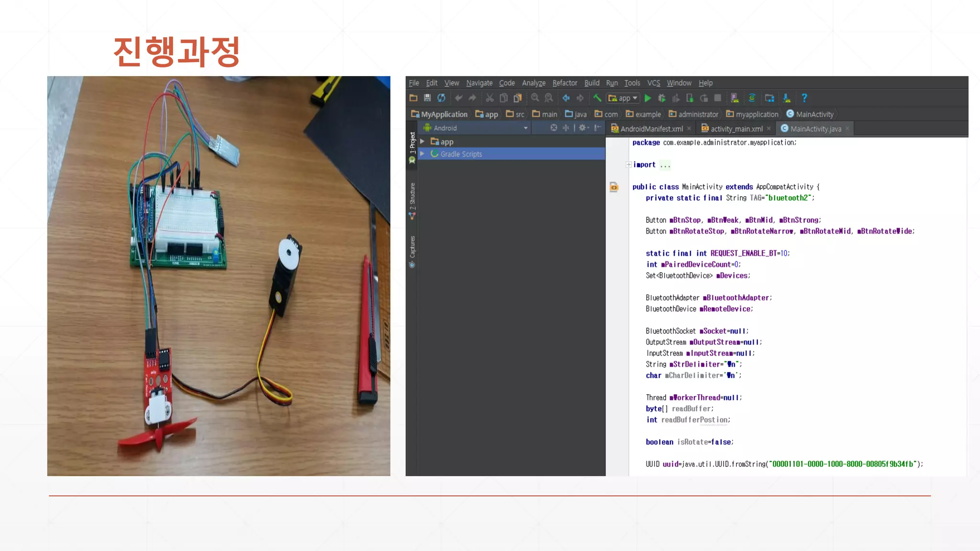Switch to the activity_main.xml tab

click(736, 129)
